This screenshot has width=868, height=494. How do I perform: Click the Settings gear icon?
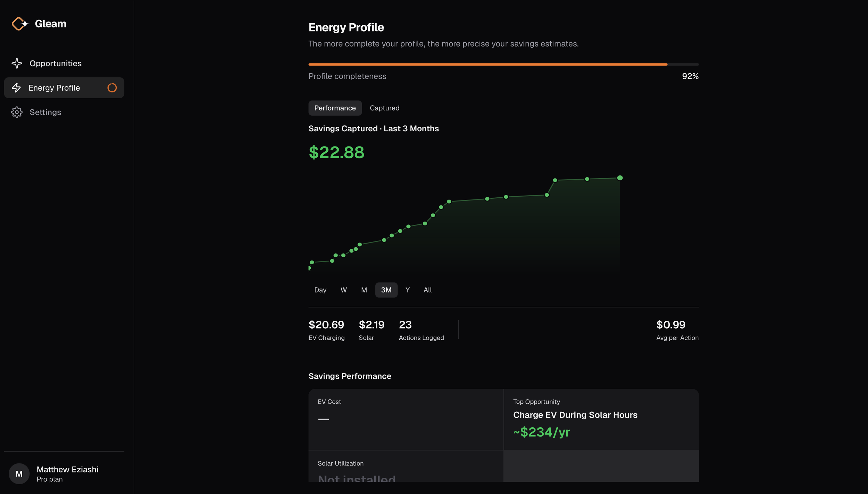[17, 112]
